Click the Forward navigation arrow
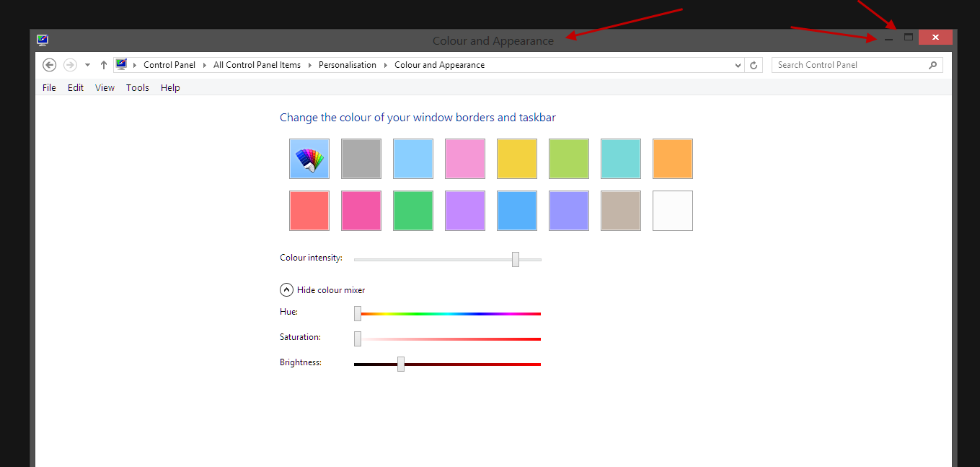The width and height of the screenshot is (980, 467). click(70, 65)
